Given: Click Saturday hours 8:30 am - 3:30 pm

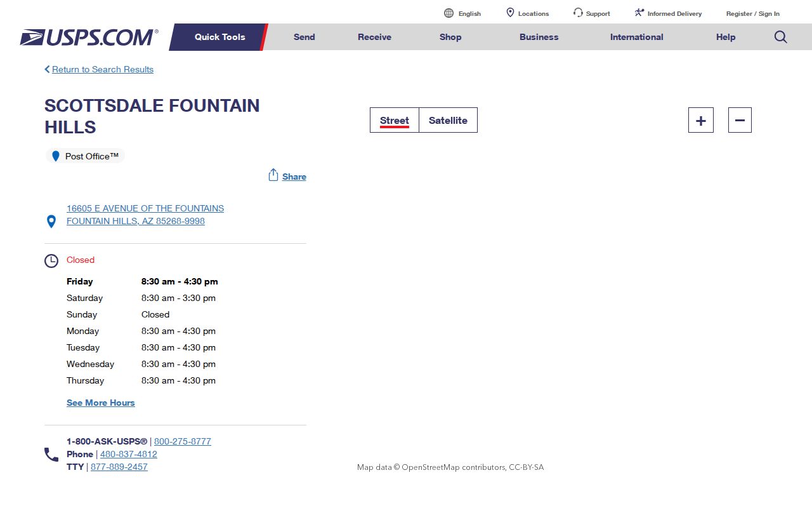Looking at the screenshot, I should 178,298.
